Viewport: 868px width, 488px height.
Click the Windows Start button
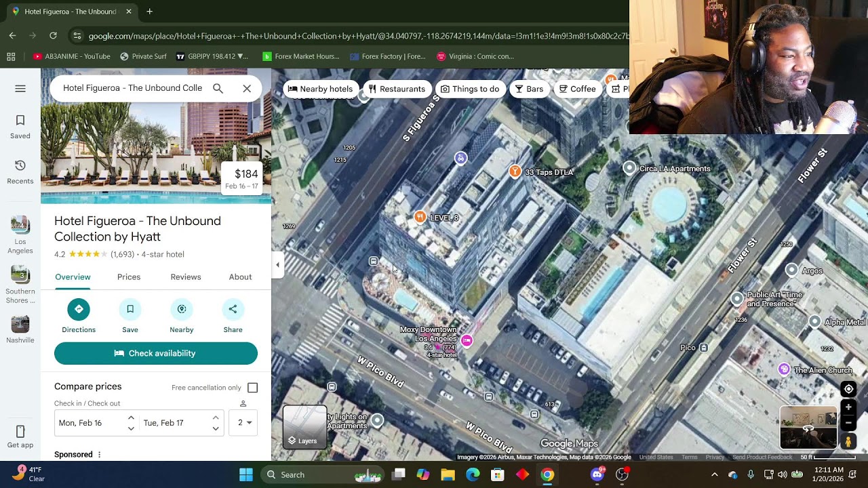pyautogui.click(x=246, y=474)
